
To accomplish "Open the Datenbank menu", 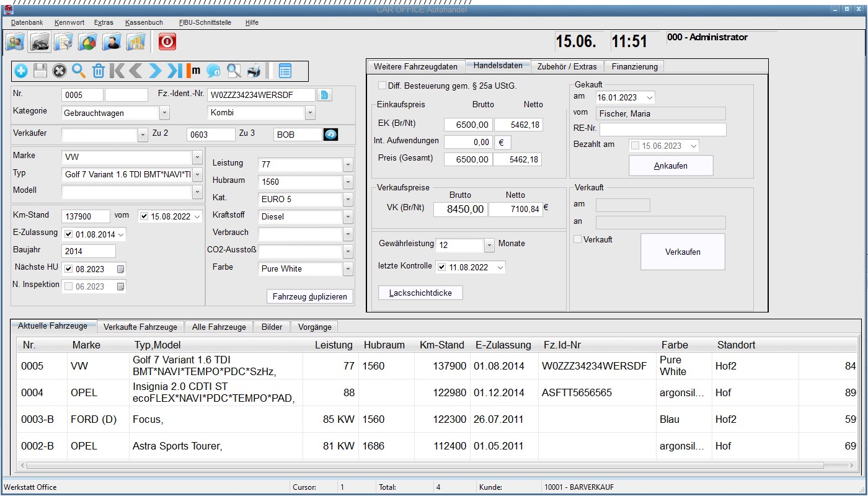I will [27, 22].
